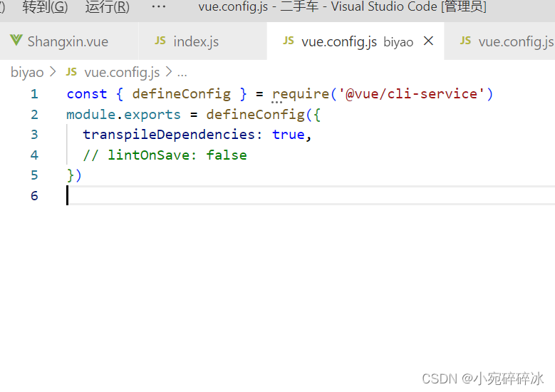This screenshot has height=392, width=555.
Task: Open the overflow menu with three dots
Action: tap(159, 6)
